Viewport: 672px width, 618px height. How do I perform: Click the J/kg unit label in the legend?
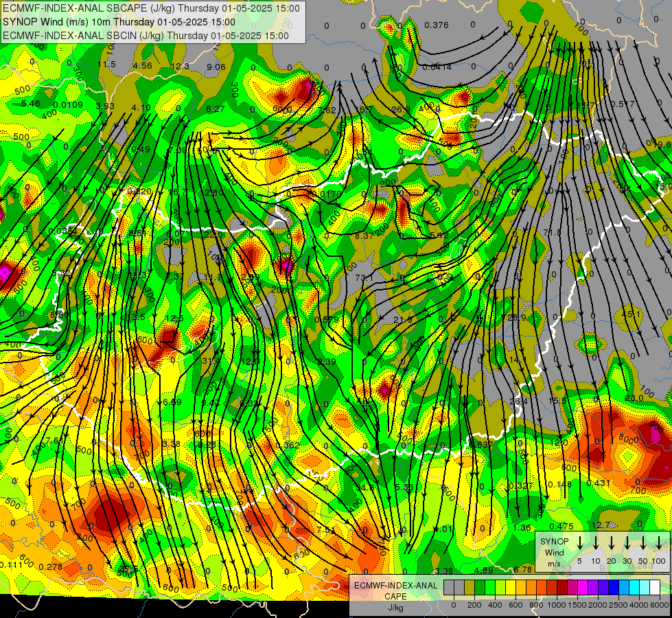click(x=395, y=608)
